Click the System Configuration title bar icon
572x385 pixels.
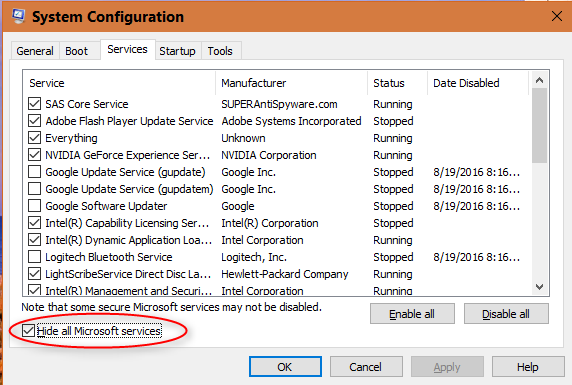pyautogui.click(x=18, y=16)
